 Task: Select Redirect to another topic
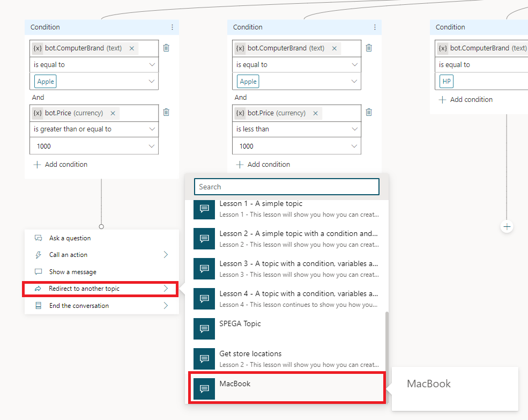coord(101,289)
